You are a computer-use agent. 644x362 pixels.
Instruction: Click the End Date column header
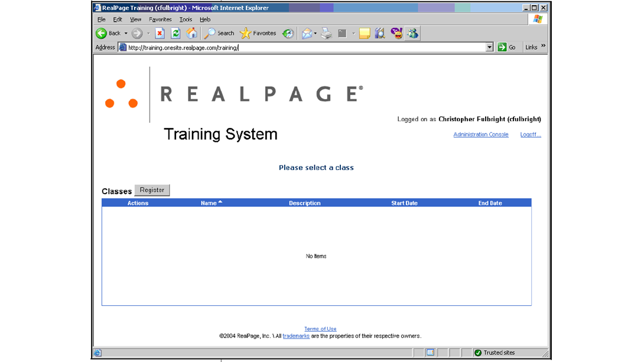[490, 203]
